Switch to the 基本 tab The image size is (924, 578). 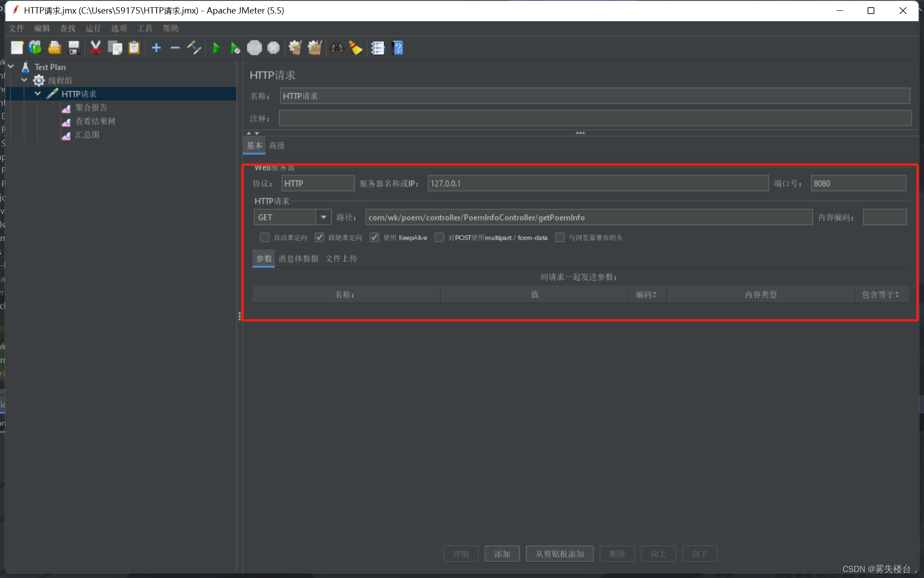coord(254,145)
